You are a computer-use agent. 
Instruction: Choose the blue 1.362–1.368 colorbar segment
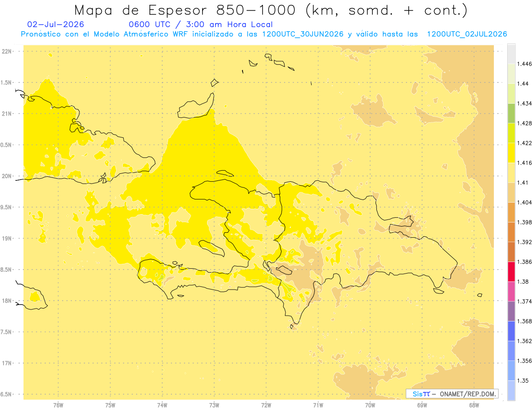511,331
